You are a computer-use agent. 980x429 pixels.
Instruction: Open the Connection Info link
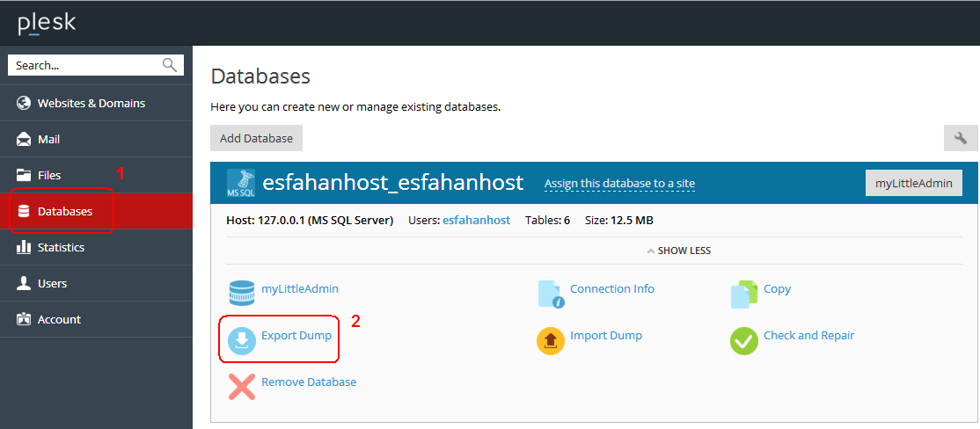coord(612,289)
